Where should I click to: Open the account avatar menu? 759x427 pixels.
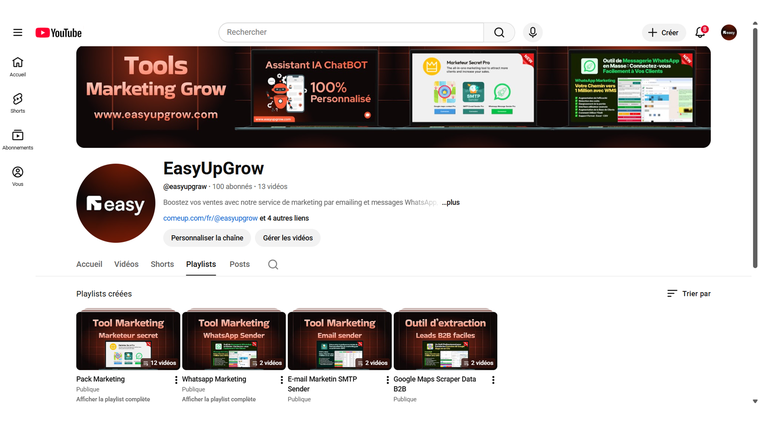pos(729,32)
